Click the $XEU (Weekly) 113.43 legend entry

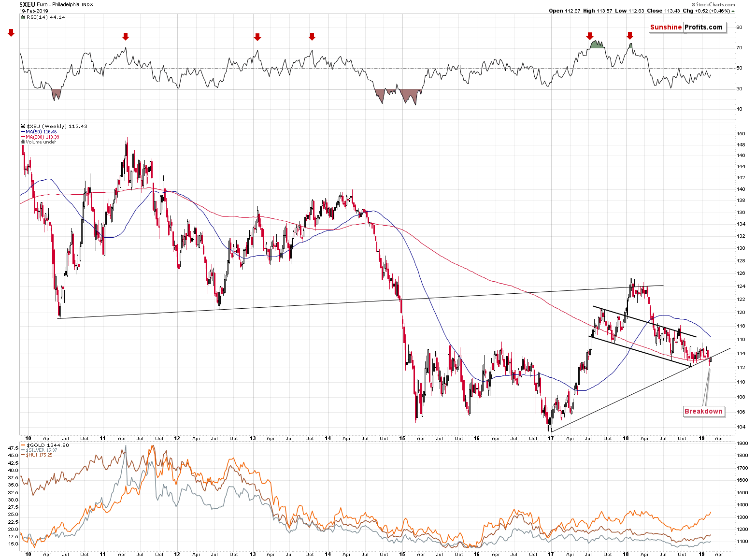pyautogui.click(x=54, y=126)
